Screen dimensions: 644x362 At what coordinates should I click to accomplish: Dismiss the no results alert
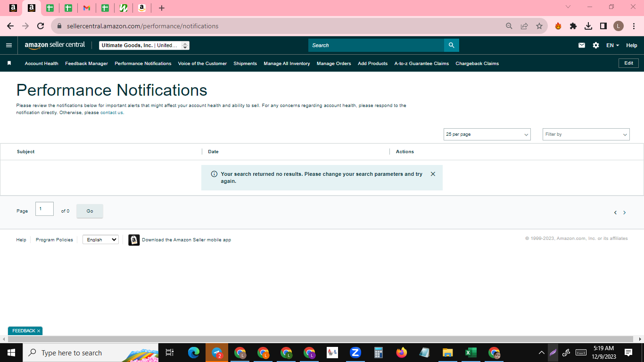[433, 174]
